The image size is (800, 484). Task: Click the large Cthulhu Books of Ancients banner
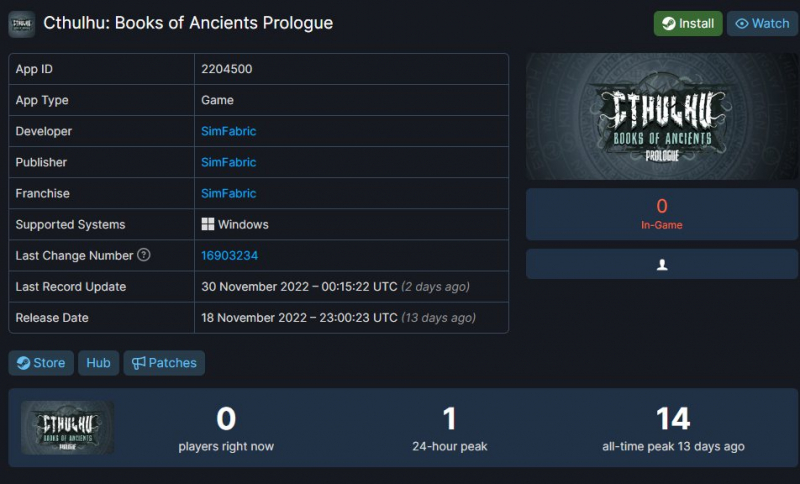point(662,116)
